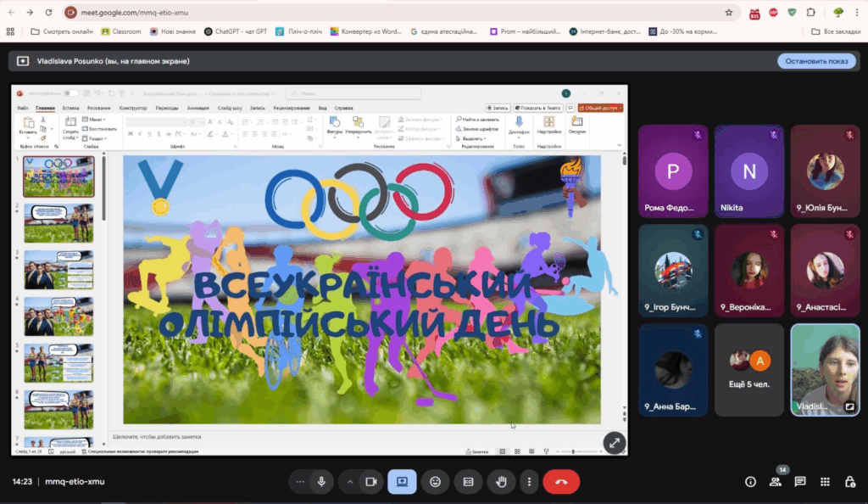Bookmark this page with the star icon
868x504 pixels.
[729, 12]
